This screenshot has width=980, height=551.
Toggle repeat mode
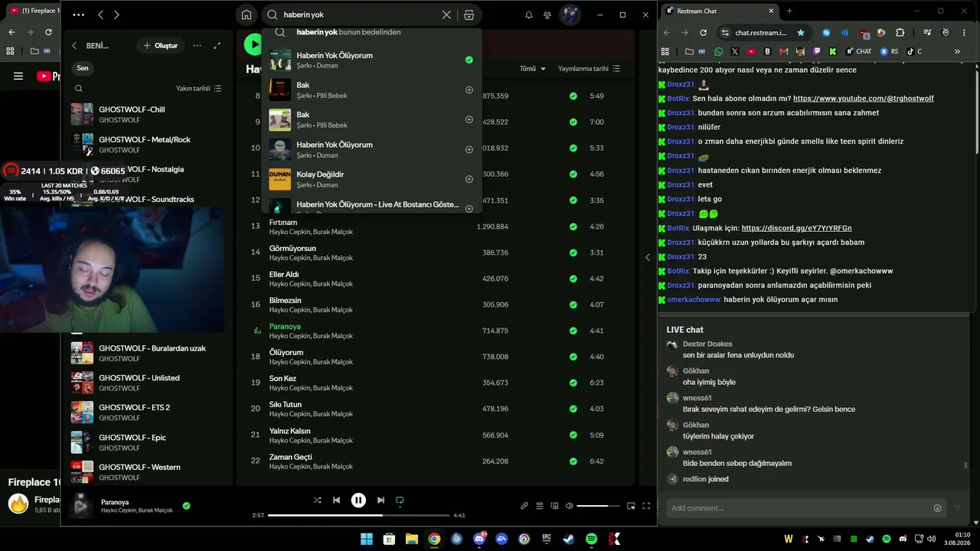[400, 500]
